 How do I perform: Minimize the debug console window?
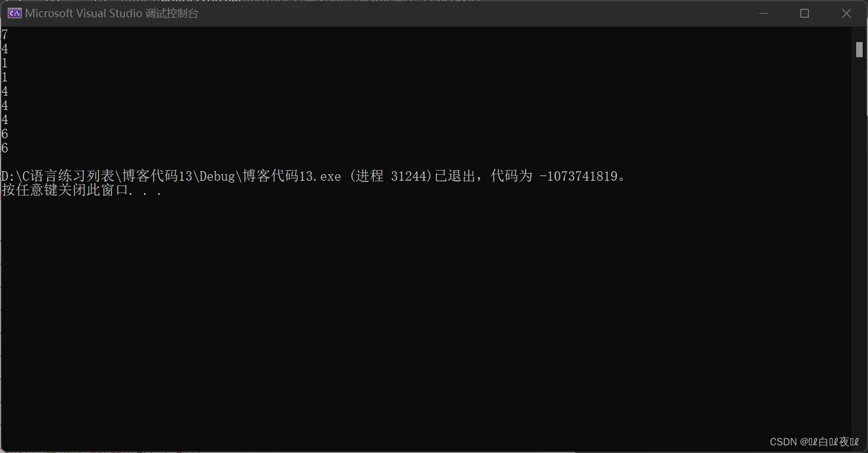pyautogui.click(x=763, y=13)
